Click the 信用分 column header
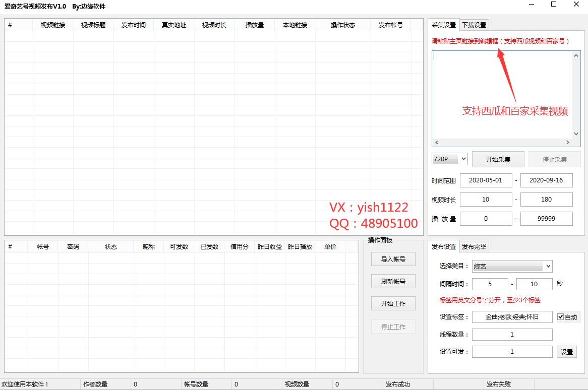588x390 pixels. pos(239,246)
